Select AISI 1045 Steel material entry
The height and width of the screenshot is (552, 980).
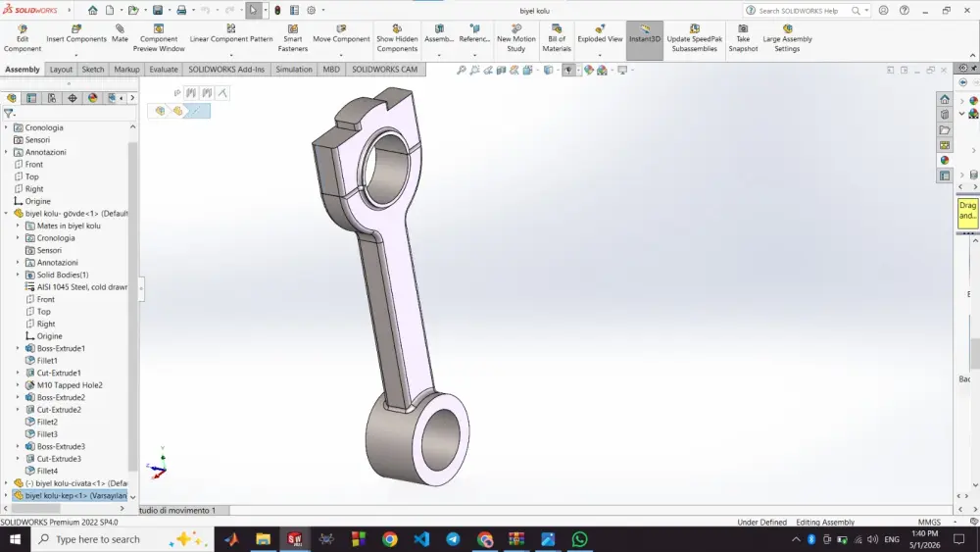(75, 287)
